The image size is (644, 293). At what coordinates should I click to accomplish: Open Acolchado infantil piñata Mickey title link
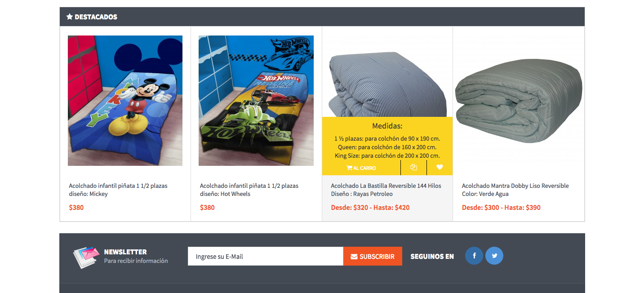118,190
